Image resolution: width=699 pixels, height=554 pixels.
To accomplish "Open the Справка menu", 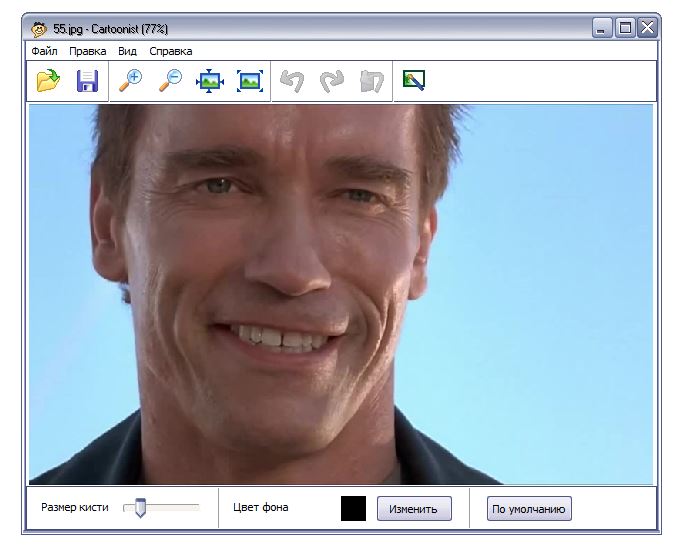I will pyautogui.click(x=171, y=51).
